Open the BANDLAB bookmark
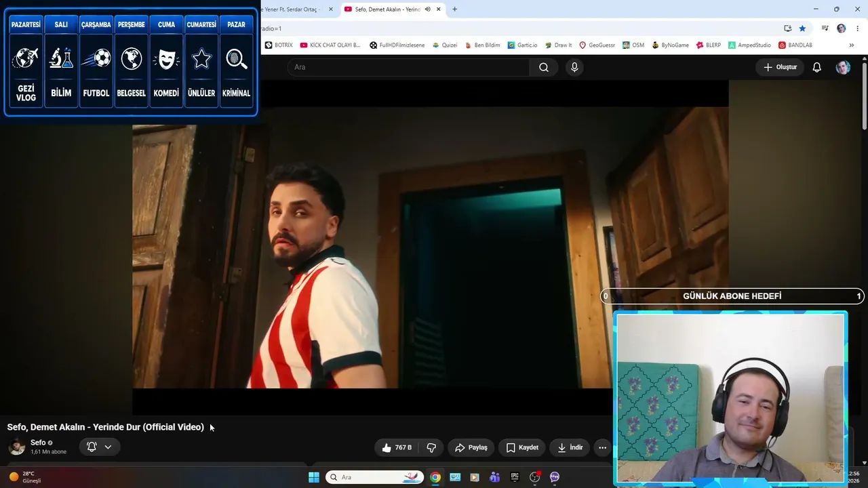Screen dimensions: 868x488 [x=795, y=45]
